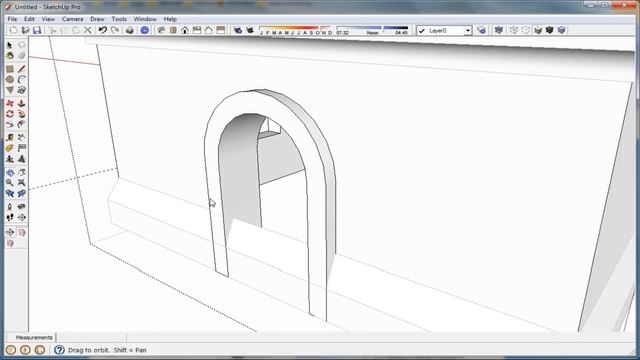Click the Open file toolbar icon
The width and height of the screenshot is (640, 360).
point(25,30)
